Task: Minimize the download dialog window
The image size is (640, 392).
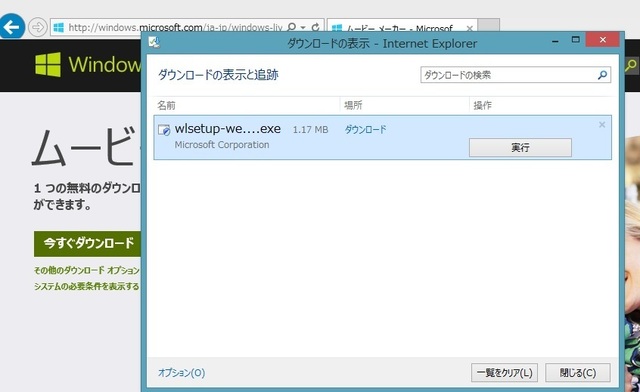Action: pyautogui.click(x=555, y=40)
